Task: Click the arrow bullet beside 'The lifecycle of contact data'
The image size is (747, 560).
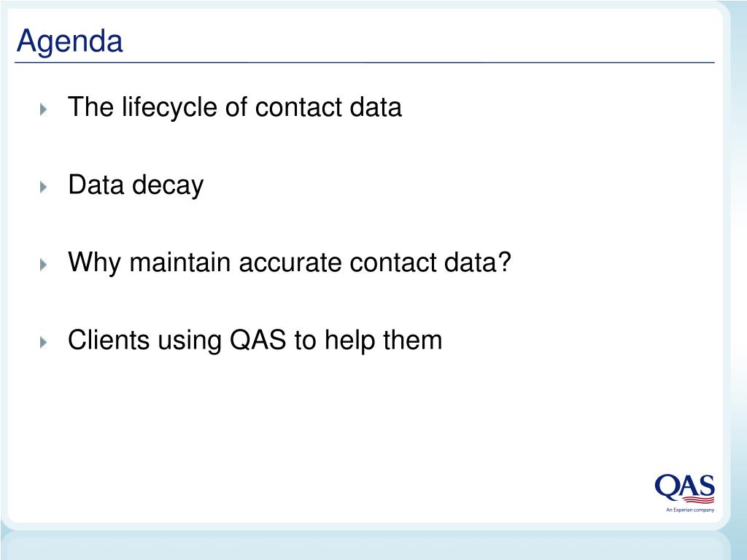Action: pos(43,109)
